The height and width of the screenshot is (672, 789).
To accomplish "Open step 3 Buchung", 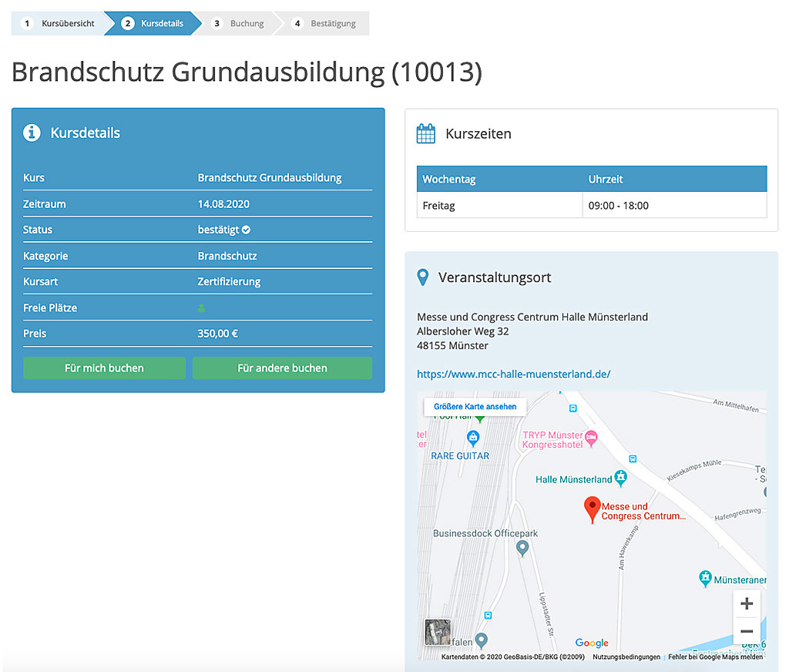I will pyautogui.click(x=239, y=23).
